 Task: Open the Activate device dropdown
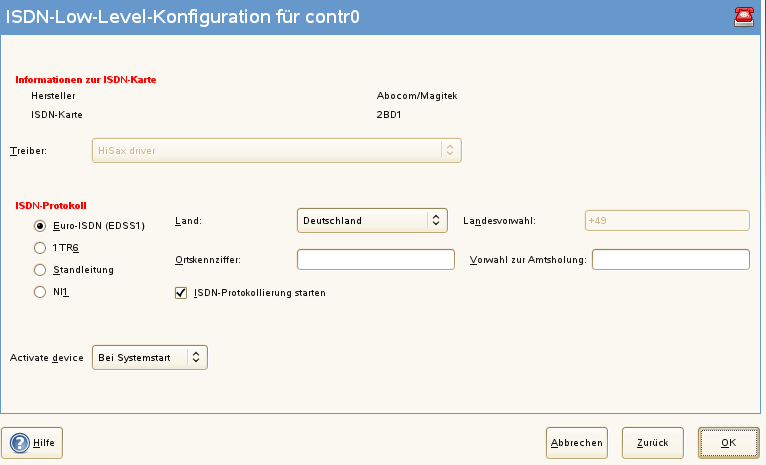149,357
